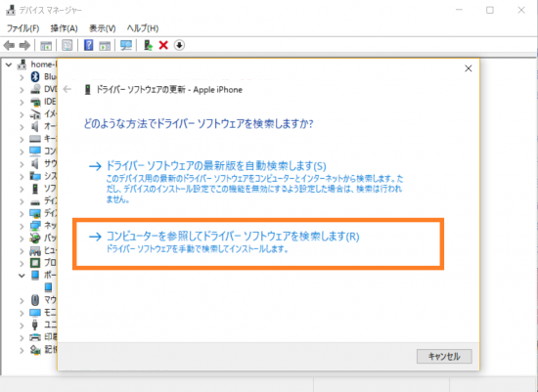The image size is (538, 392).
Task: Expand the ヒュ human interface category chevron
Action: coord(22,250)
